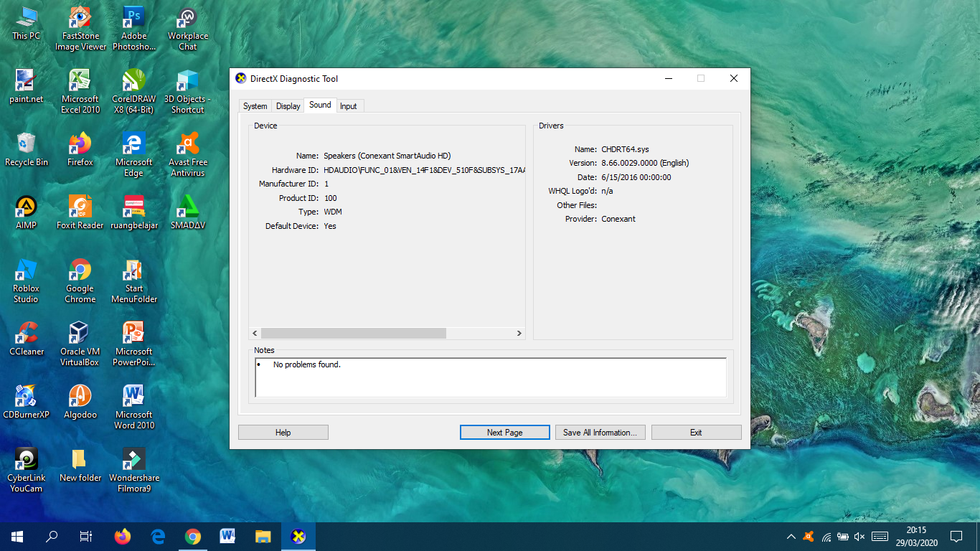Open Start MenuFolder desktop icon
980x551 pixels.
[133, 281]
